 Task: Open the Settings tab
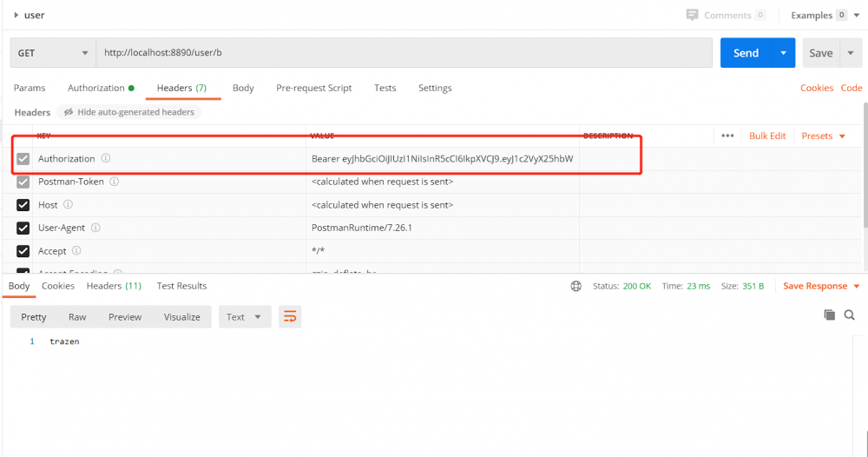[x=435, y=88]
